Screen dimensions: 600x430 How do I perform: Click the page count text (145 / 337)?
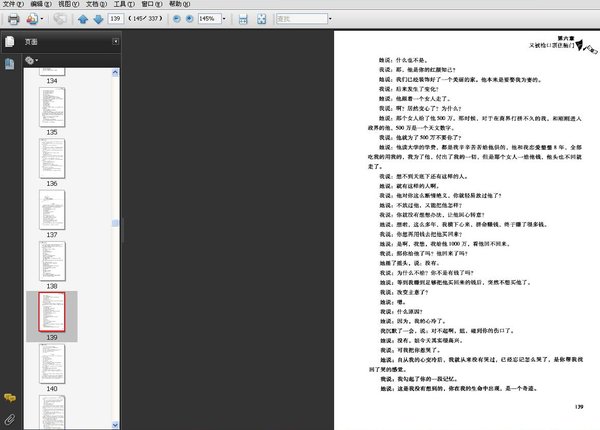pyautogui.click(x=145, y=18)
